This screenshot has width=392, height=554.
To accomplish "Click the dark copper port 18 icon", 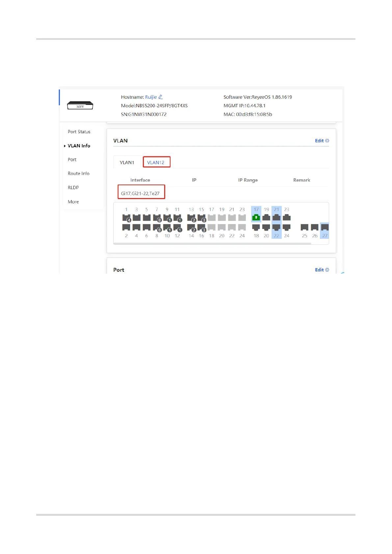I will pos(256,227).
